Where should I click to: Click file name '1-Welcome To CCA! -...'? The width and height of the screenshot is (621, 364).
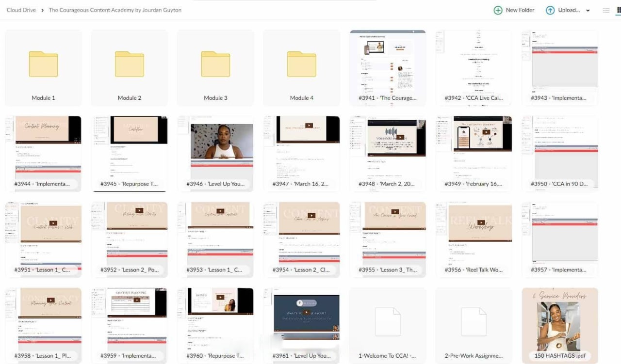(x=388, y=356)
